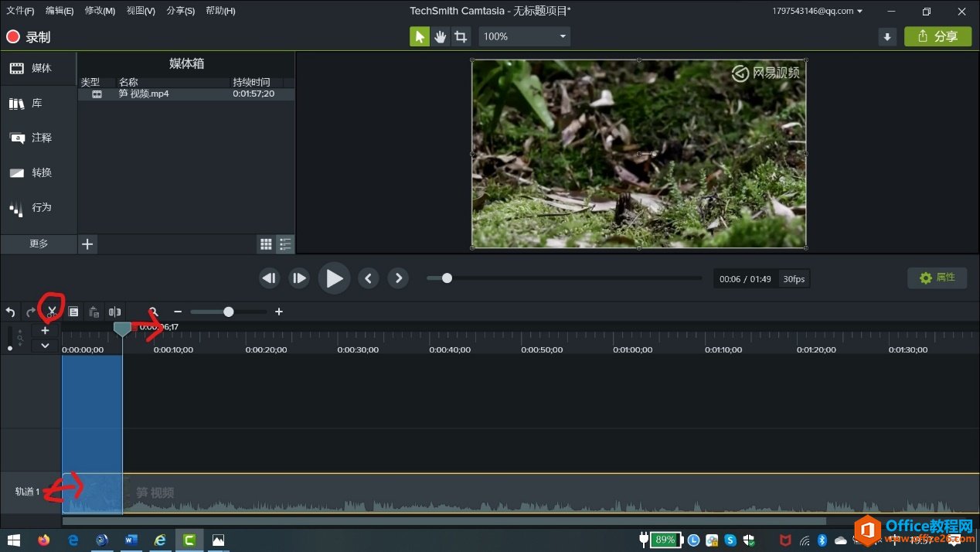Zoom in timeline with plus button

point(279,312)
